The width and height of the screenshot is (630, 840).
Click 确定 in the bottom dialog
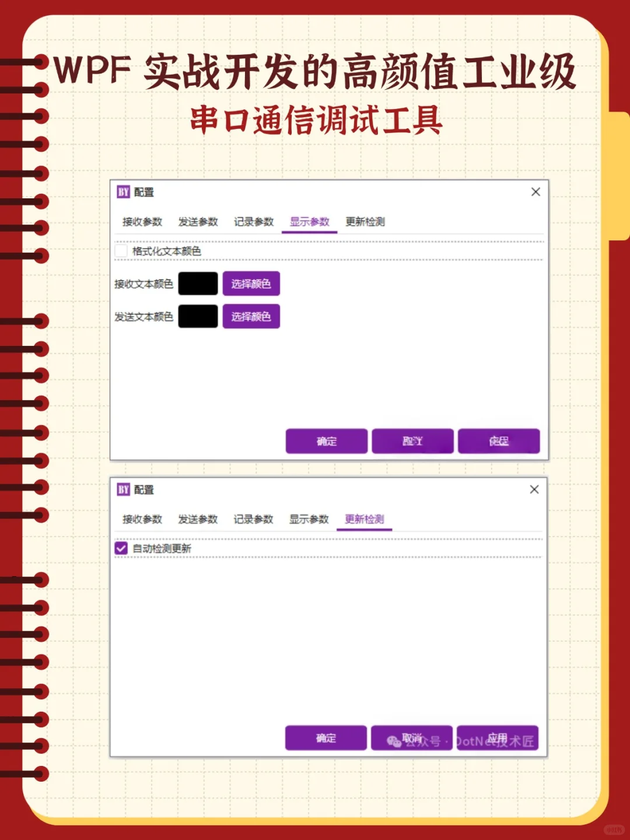[326, 738]
